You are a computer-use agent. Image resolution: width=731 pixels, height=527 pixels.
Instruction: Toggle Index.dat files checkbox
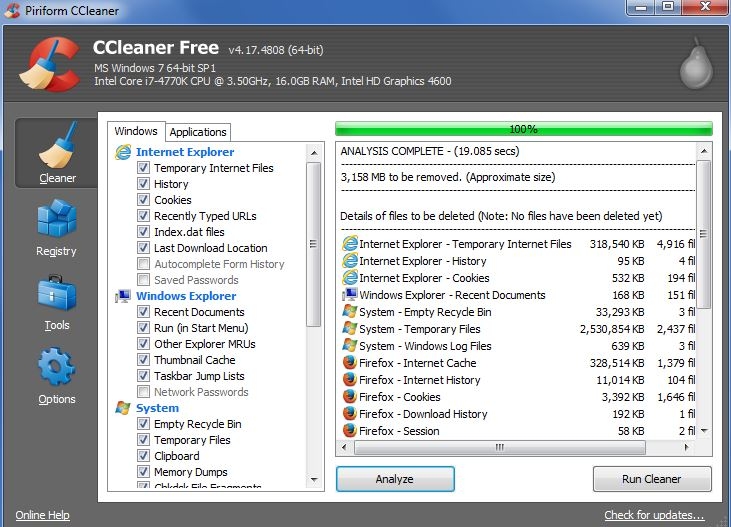point(144,232)
